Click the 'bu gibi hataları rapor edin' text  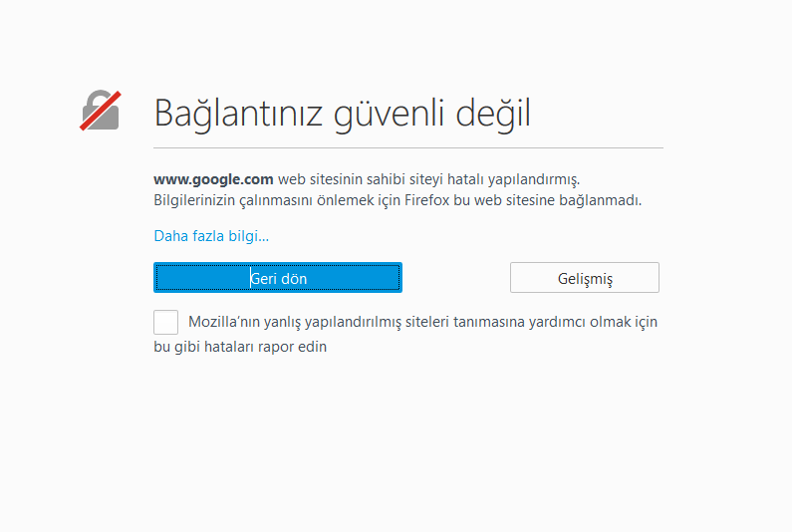(x=240, y=347)
